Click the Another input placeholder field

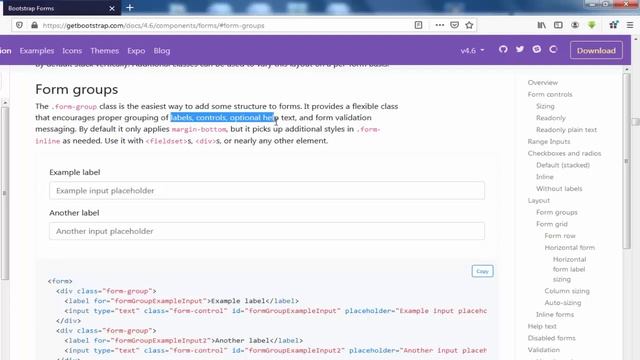point(267,231)
